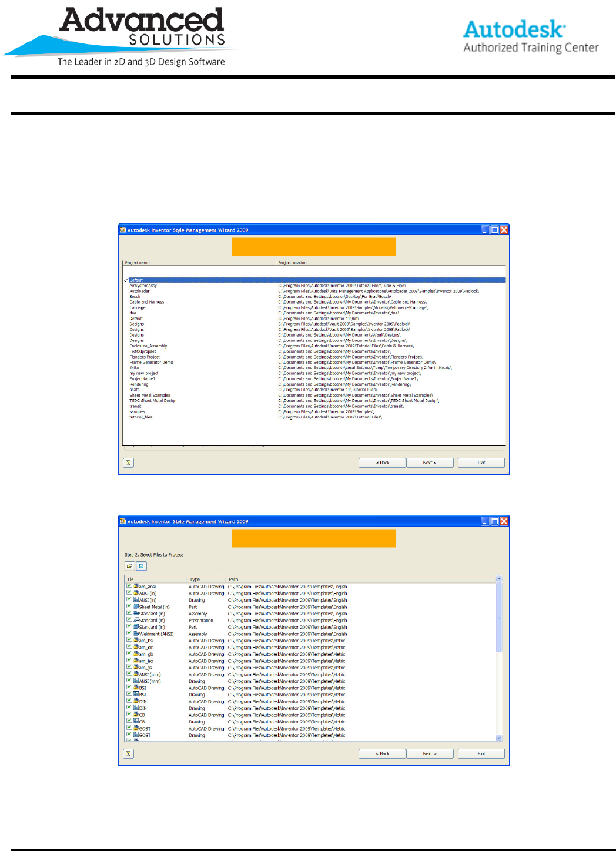Click the help icon in the Step 2 window
Screen dimensions: 616x851
click(128, 753)
